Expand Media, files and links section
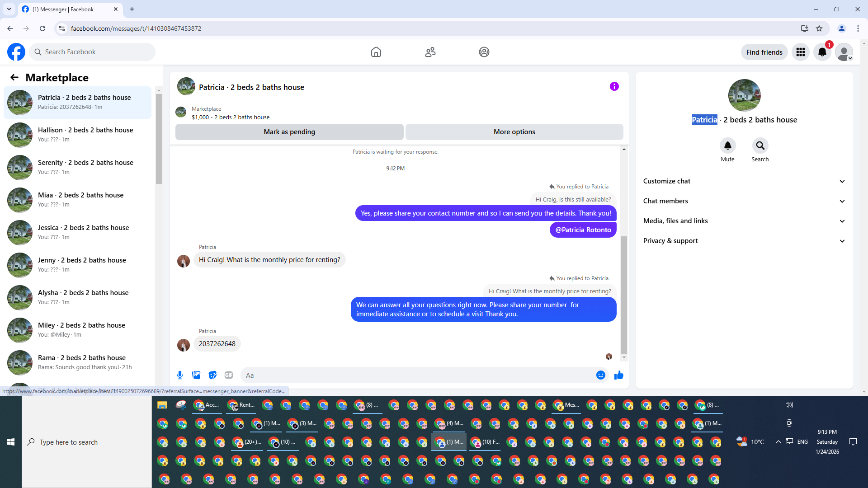This screenshot has width=868, height=488. [x=744, y=221]
